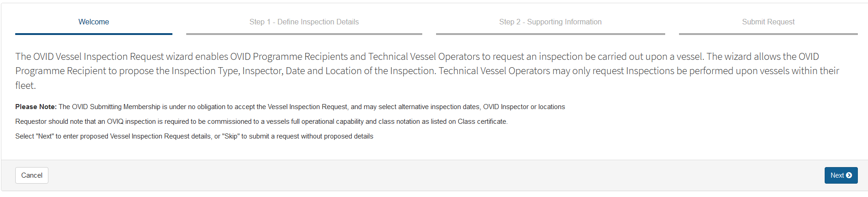Go to the Submit Request tab
The width and height of the screenshot is (868, 197).
pos(768,22)
